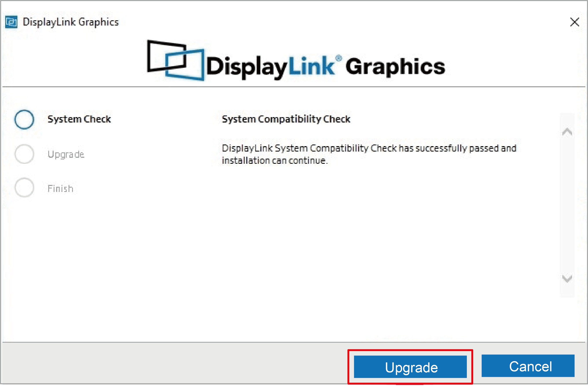Select the System Check step circle
This screenshot has height=386, width=588.
pyautogui.click(x=24, y=119)
